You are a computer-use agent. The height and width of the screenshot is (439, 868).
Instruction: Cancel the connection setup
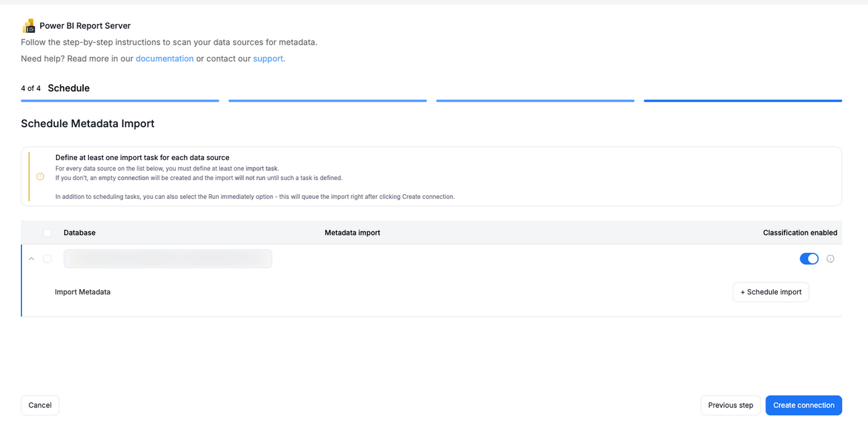click(40, 406)
